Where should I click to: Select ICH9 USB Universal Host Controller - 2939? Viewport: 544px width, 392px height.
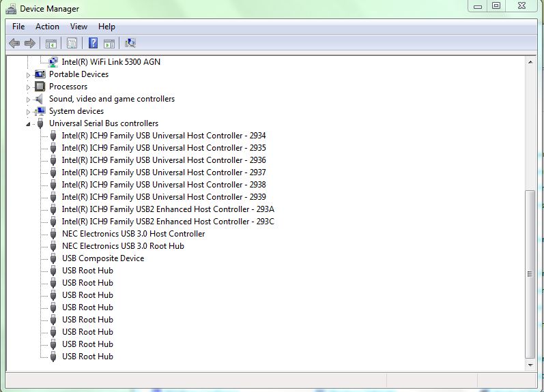[x=164, y=197]
